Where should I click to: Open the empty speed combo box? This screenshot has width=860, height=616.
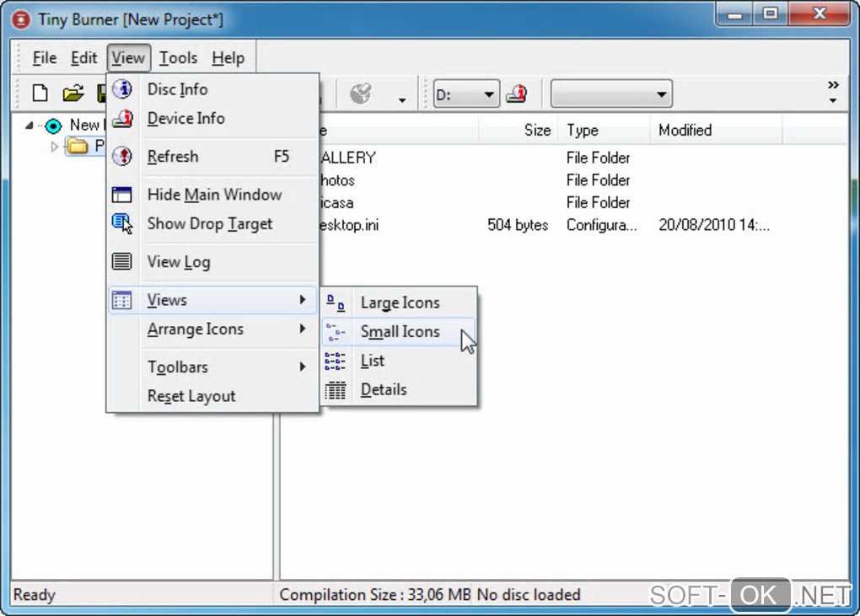[611, 94]
